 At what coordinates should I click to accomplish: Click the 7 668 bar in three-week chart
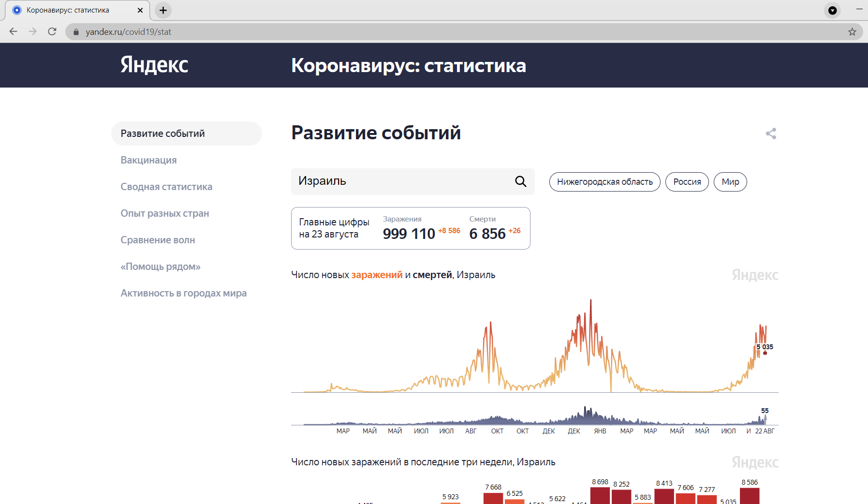(493, 498)
